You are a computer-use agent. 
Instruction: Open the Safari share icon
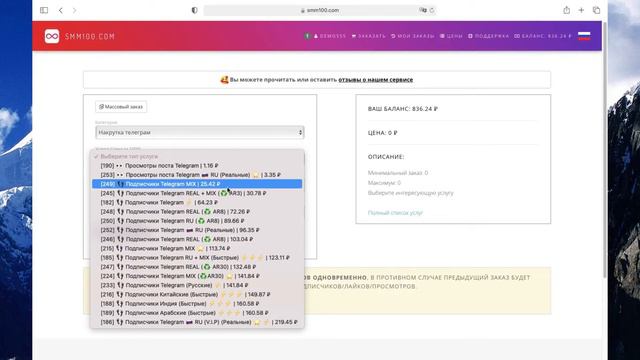tap(567, 10)
